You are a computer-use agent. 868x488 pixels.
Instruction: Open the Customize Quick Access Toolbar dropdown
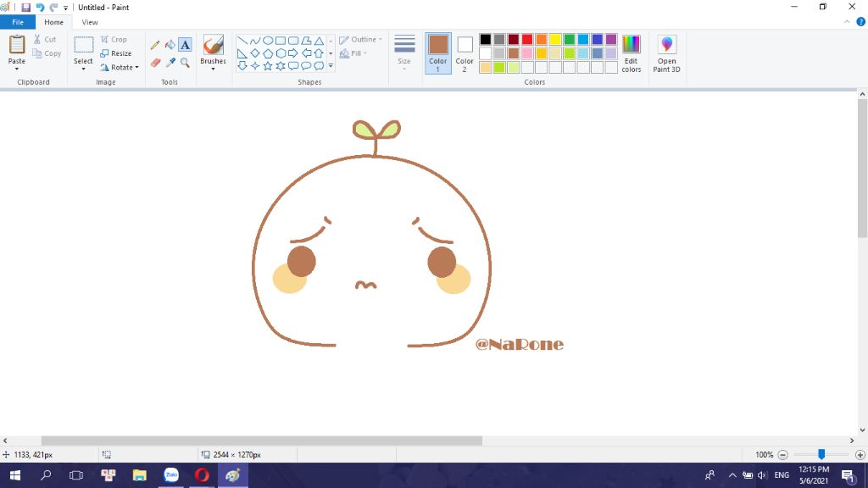click(x=65, y=8)
